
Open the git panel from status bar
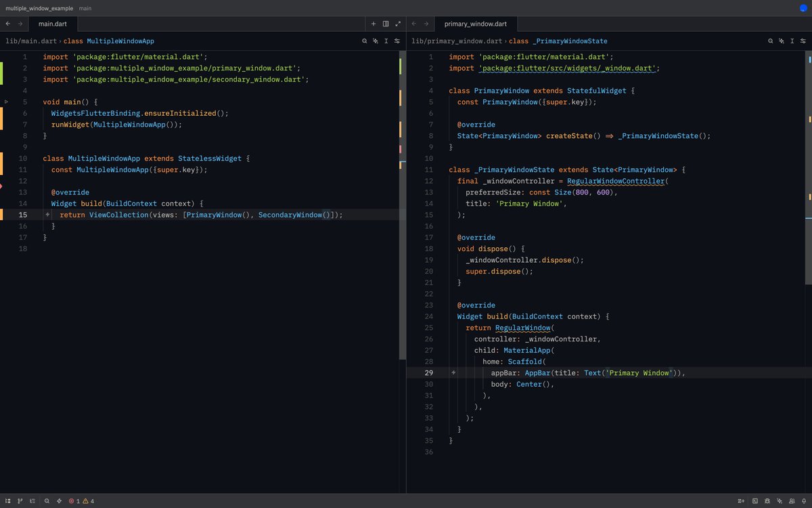pos(20,501)
